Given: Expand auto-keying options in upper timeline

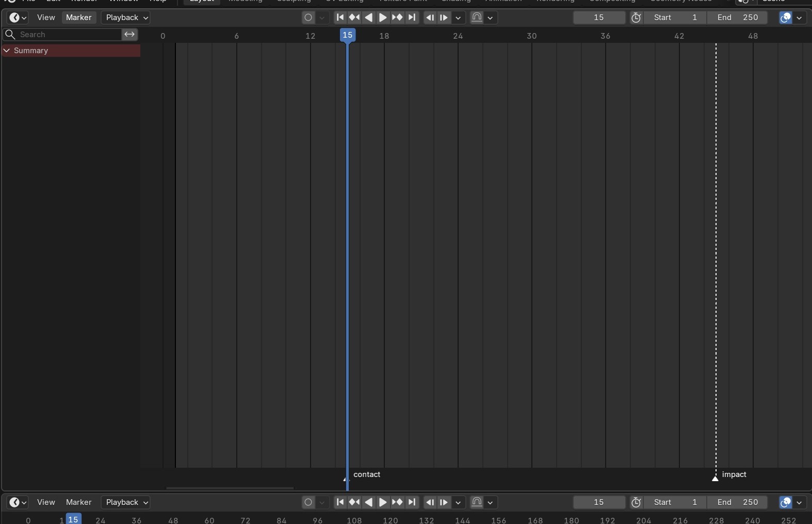Looking at the screenshot, I should click(322, 18).
